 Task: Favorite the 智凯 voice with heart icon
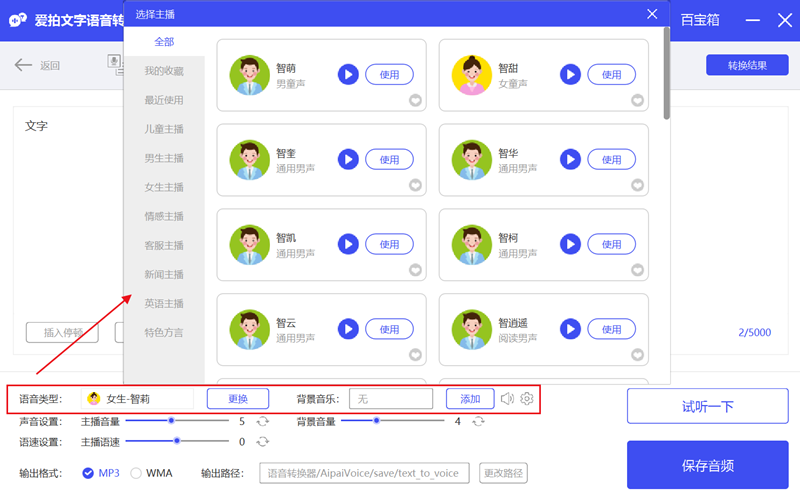coord(415,270)
